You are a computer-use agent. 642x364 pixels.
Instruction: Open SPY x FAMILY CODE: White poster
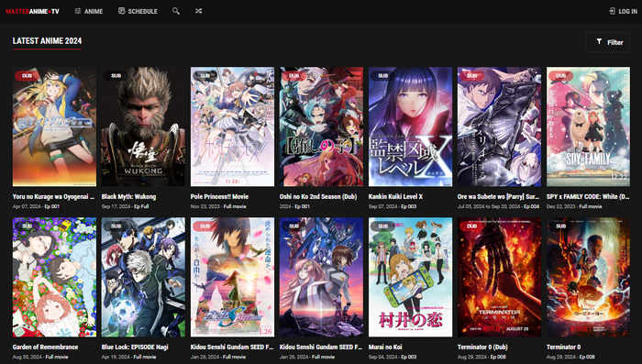(589, 127)
